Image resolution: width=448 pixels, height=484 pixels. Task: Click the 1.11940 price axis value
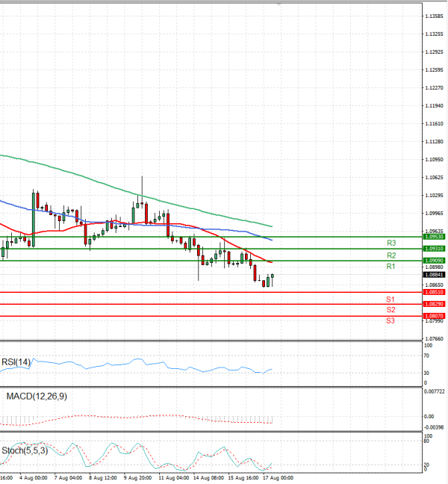point(434,106)
